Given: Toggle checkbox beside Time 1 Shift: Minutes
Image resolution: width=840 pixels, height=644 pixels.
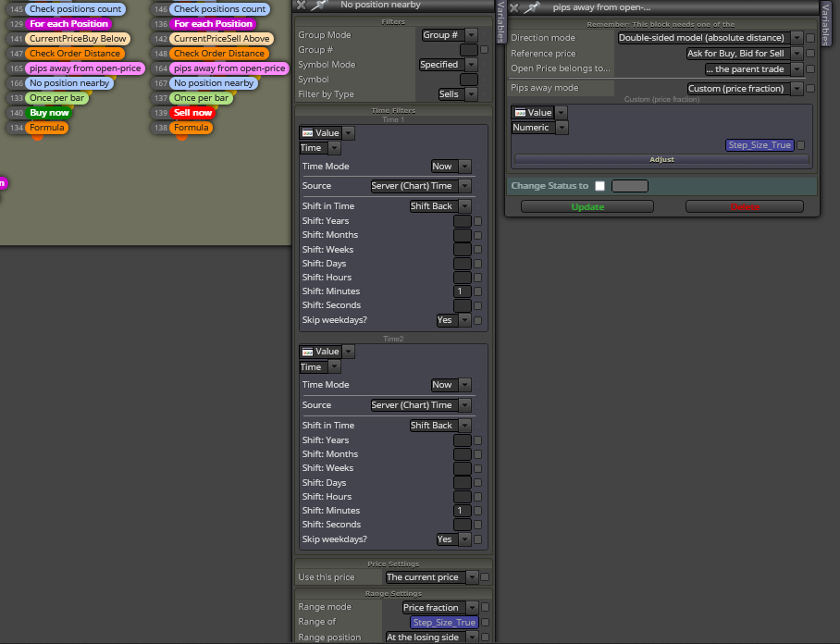Looking at the screenshot, I should [x=478, y=291].
